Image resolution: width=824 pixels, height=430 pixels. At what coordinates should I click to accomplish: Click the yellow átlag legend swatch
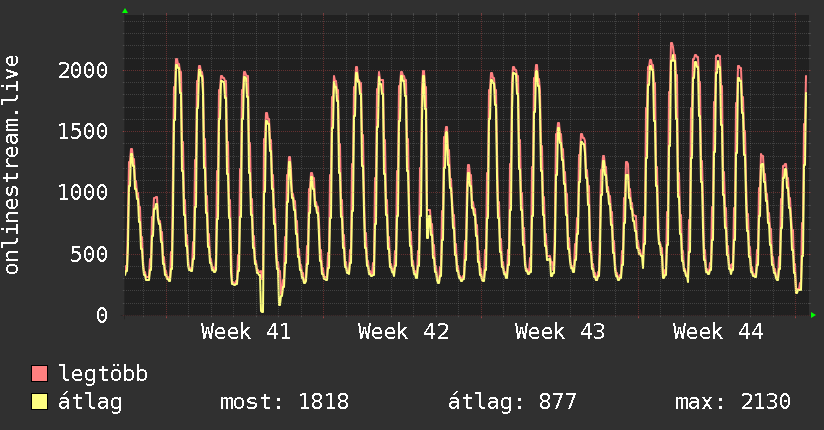(39, 402)
